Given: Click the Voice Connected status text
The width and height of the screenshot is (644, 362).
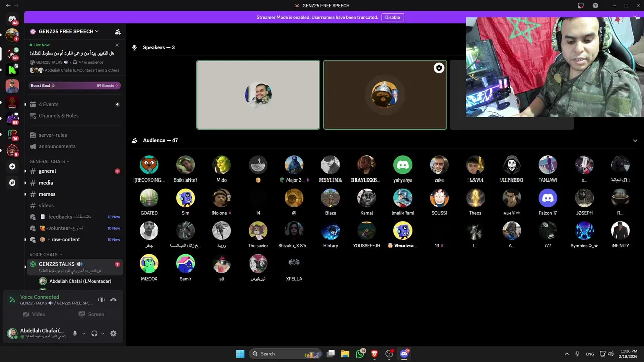Looking at the screenshot, I should pos(39,297).
